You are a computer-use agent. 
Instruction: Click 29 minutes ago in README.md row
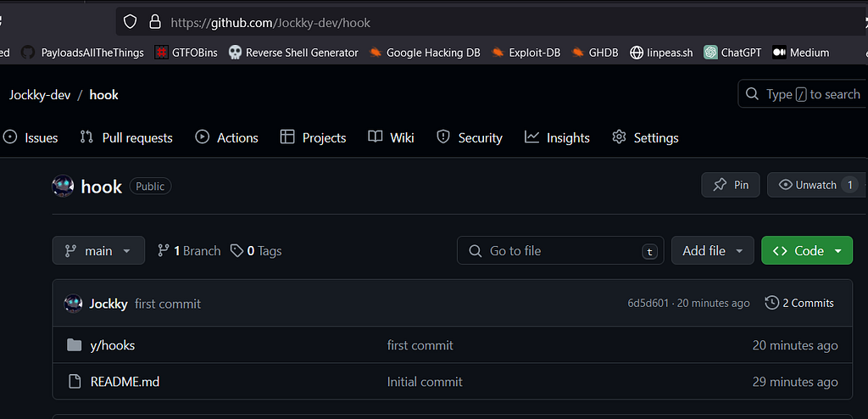[x=795, y=382]
